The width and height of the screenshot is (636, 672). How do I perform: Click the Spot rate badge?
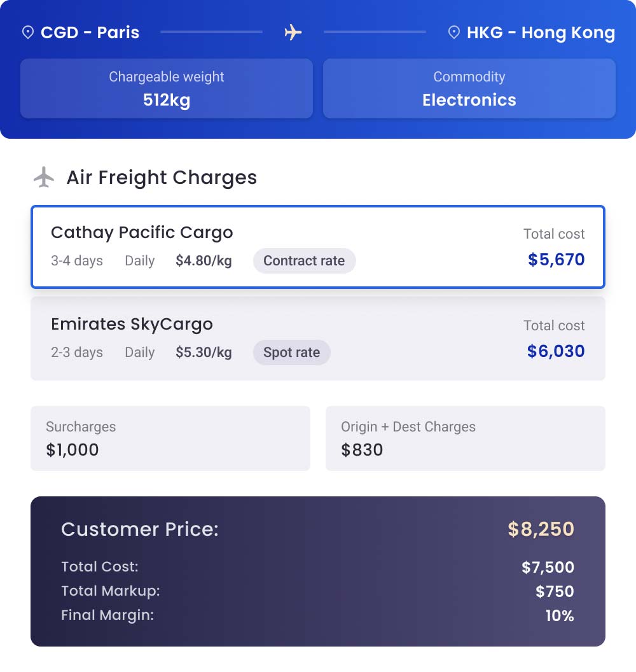pyautogui.click(x=291, y=353)
